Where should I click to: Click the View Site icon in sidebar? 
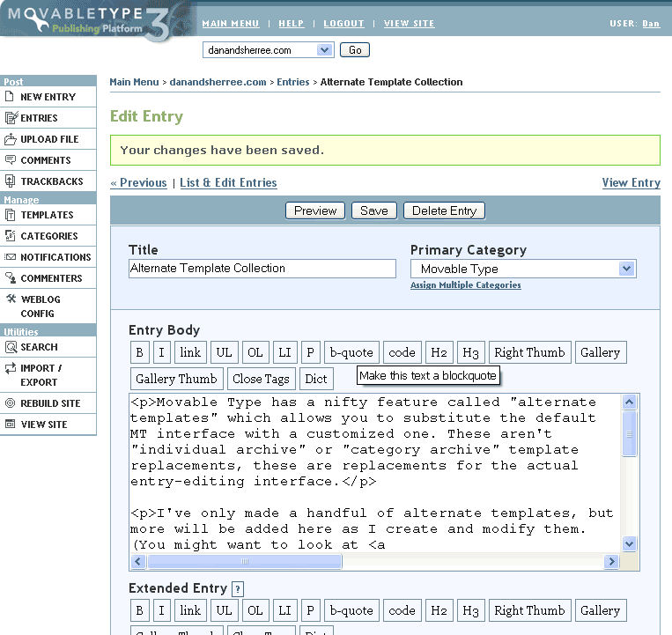pyautogui.click(x=11, y=424)
